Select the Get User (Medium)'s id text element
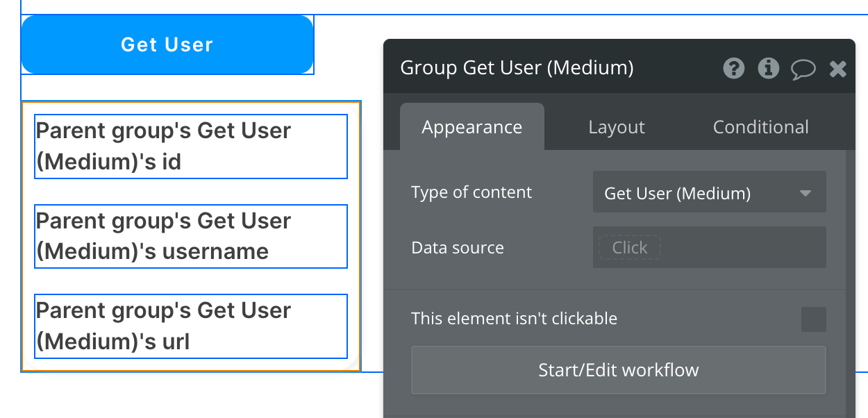Image resolution: width=868 pixels, height=418 pixels. click(x=190, y=147)
